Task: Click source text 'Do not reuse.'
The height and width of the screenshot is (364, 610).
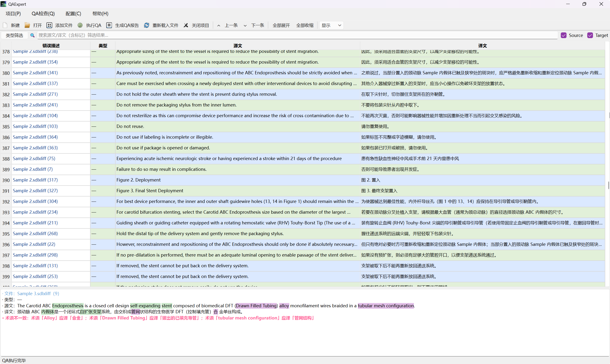Action: click(x=130, y=126)
